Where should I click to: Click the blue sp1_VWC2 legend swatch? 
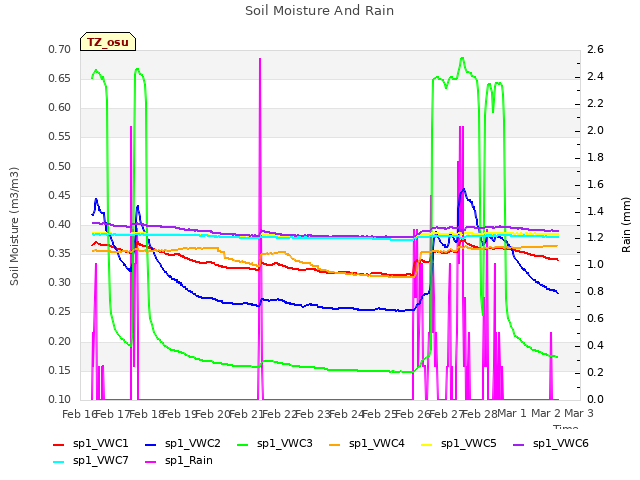click(151, 444)
